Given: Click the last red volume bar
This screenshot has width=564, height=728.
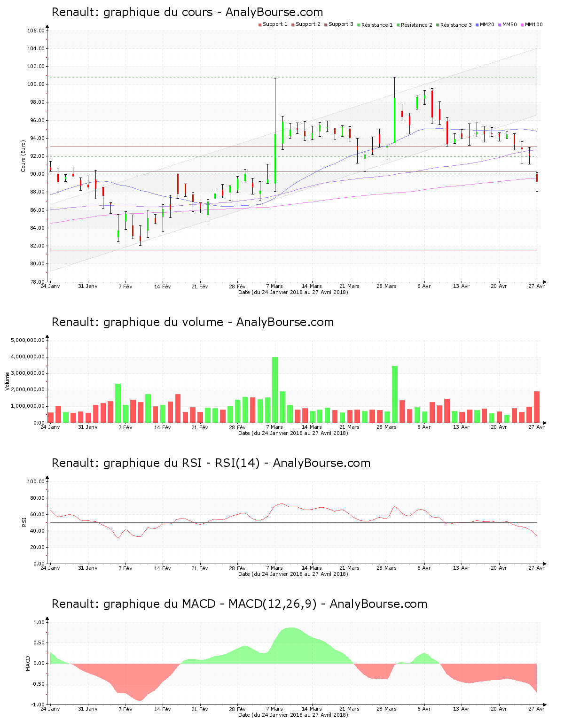Looking at the screenshot, I should click(x=537, y=407).
